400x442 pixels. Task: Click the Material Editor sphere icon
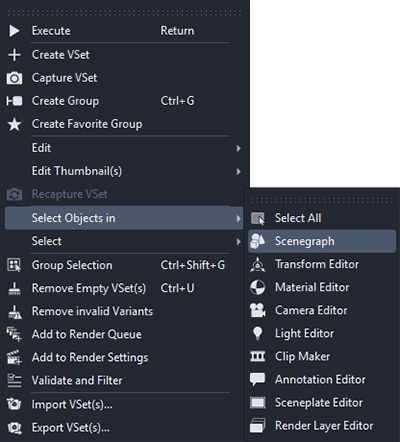(258, 287)
